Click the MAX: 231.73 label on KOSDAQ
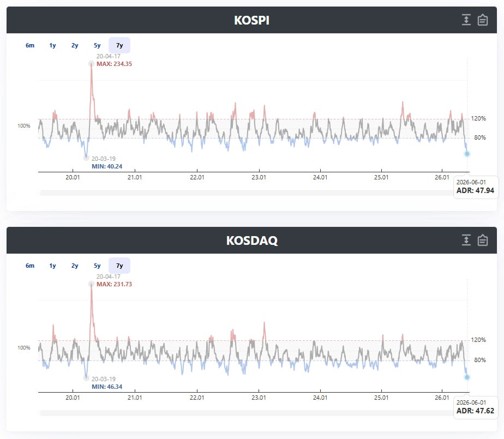Screen dimensions: 504x439 (x=114, y=284)
